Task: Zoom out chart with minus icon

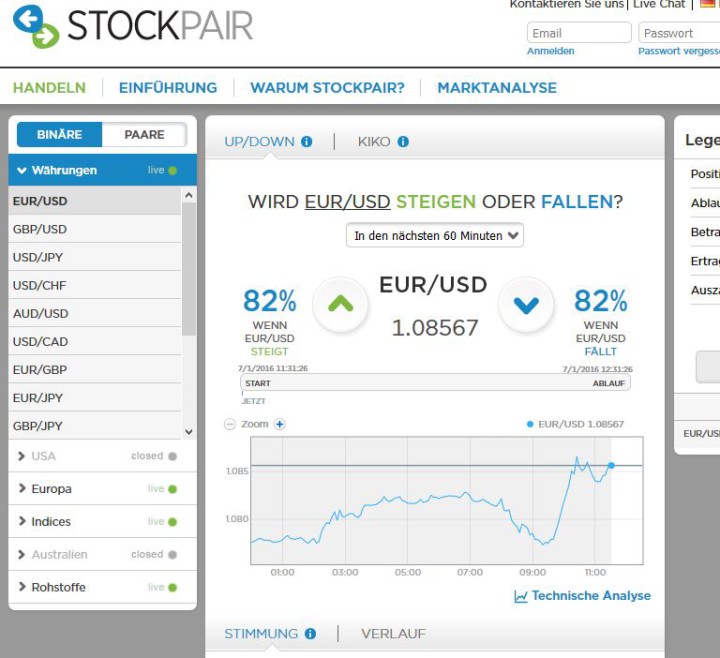Action: click(230, 424)
